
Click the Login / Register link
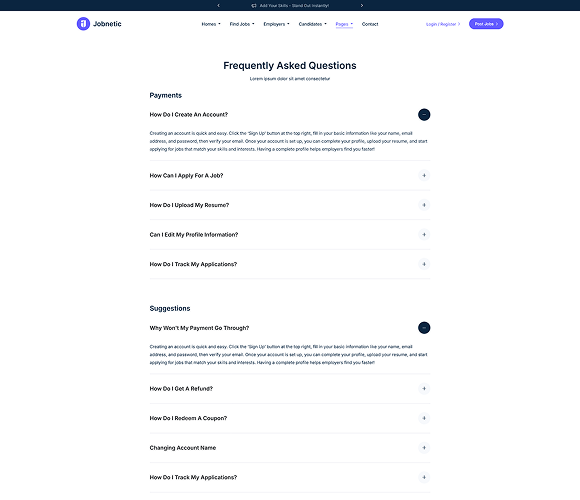click(443, 24)
